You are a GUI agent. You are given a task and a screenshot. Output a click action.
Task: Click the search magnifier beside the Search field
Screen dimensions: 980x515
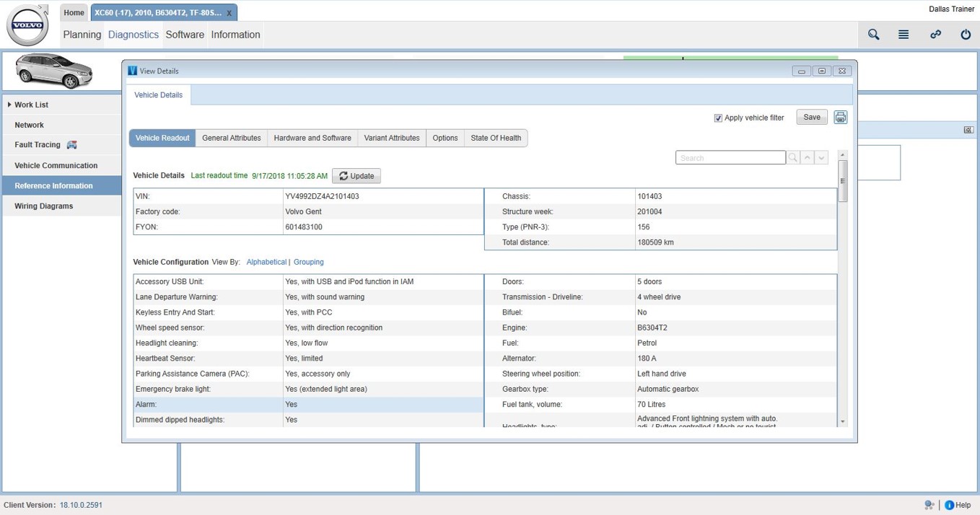(x=793, y=158)
